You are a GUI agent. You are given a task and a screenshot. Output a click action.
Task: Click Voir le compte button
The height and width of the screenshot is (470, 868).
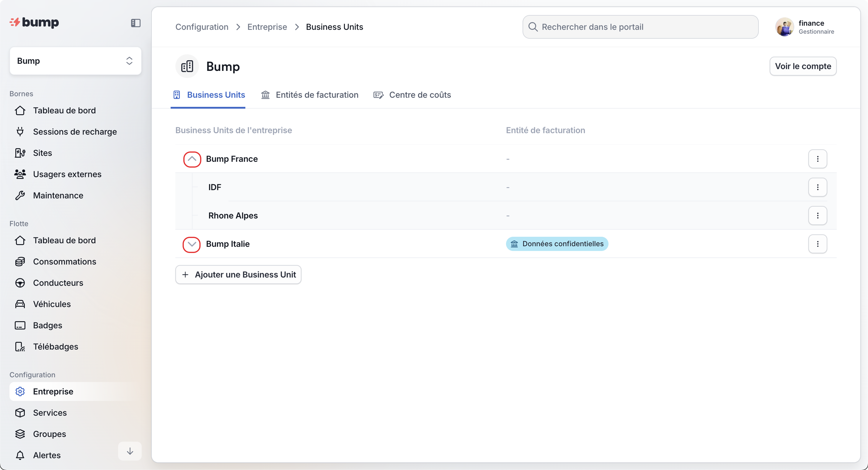coord(803,66)
